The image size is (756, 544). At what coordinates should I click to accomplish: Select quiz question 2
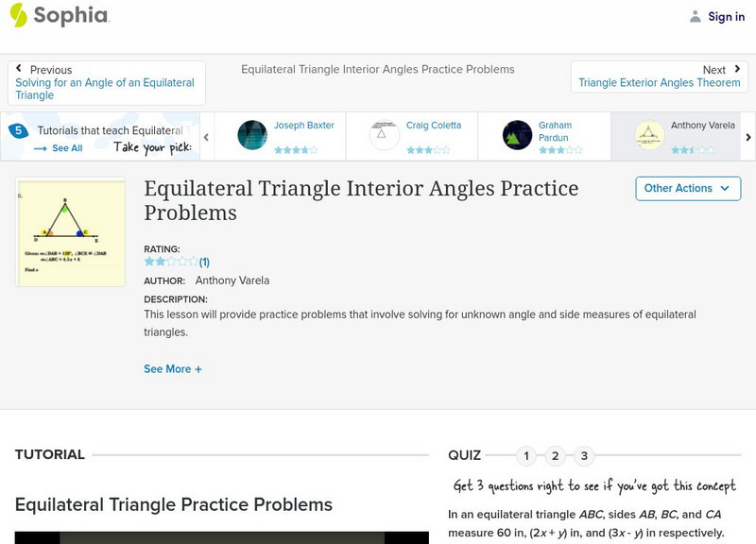(556, 456)
